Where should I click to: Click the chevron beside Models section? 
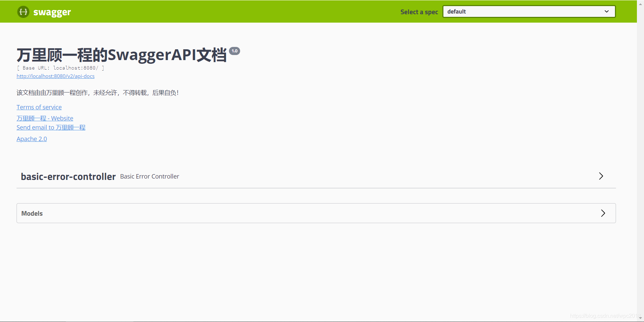(602, 213)
